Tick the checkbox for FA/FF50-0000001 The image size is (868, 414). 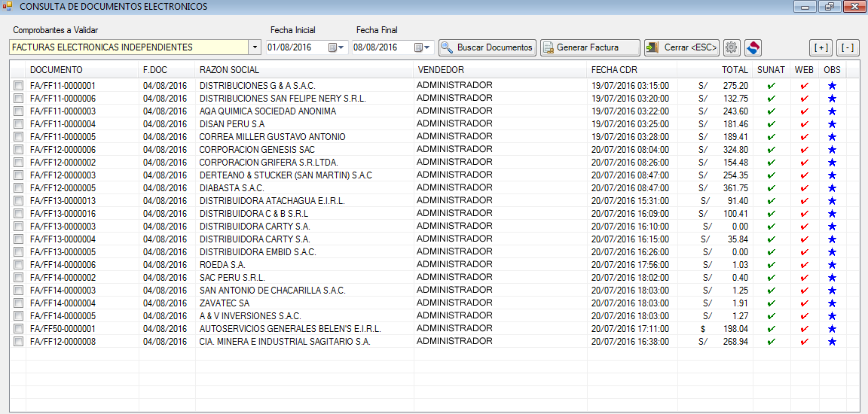coord(18,329)
